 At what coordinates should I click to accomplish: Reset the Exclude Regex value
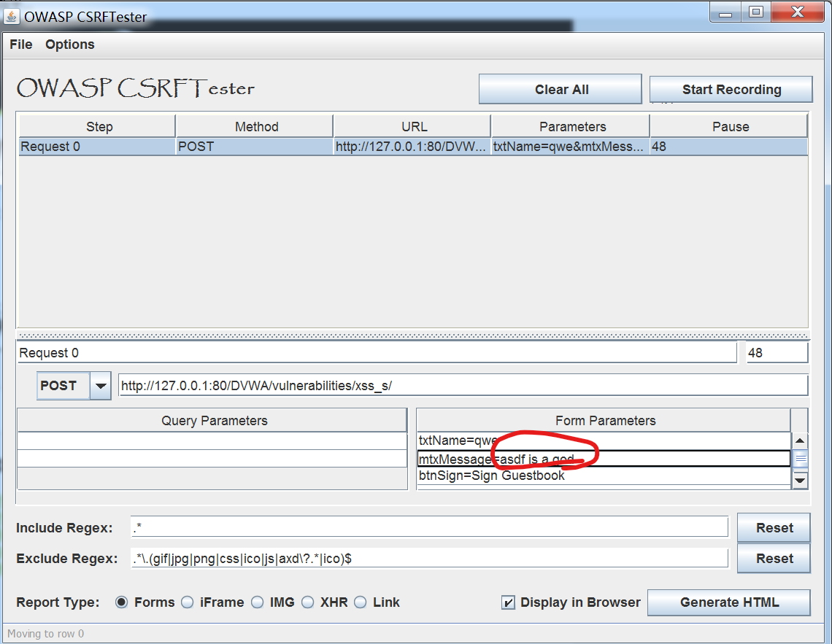774,558
